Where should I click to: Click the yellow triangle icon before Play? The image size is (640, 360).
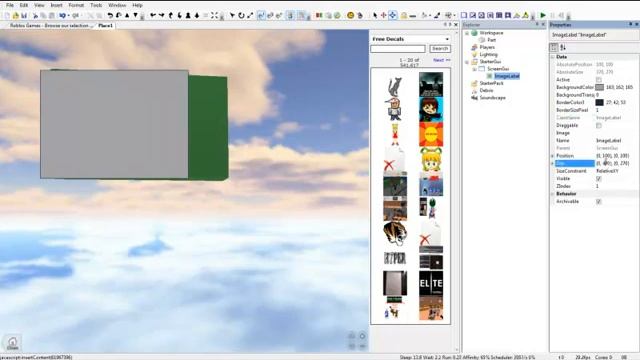click(525, 16)
